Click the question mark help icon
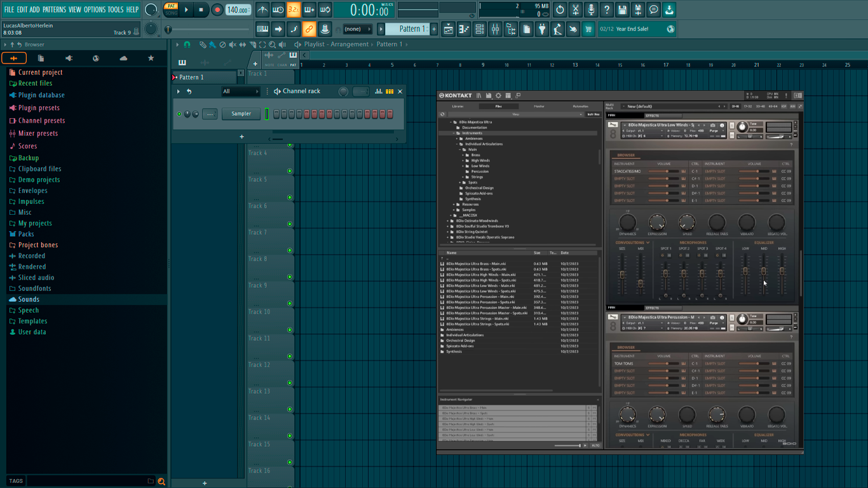 (x=606, y=10)
